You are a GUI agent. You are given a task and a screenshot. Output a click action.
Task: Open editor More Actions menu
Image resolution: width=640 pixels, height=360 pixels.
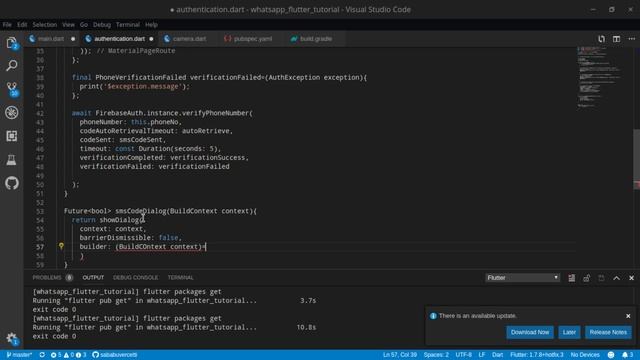point(631,39)
